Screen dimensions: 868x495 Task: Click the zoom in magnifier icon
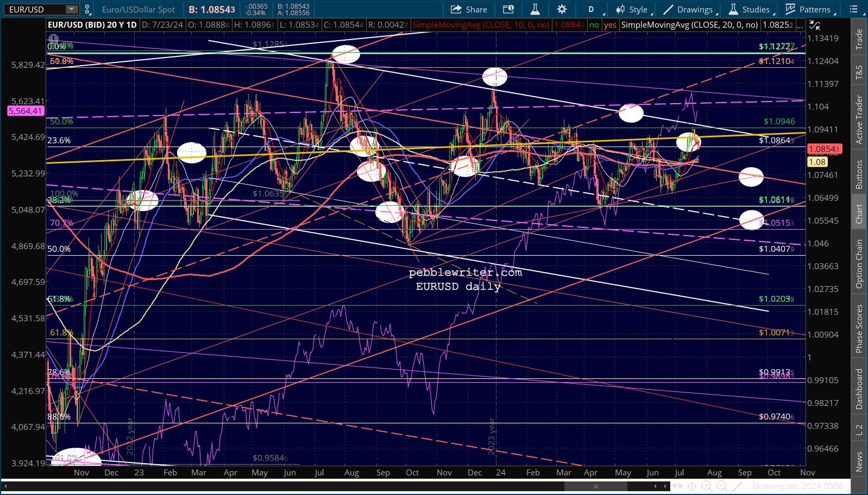pos(707,486)
